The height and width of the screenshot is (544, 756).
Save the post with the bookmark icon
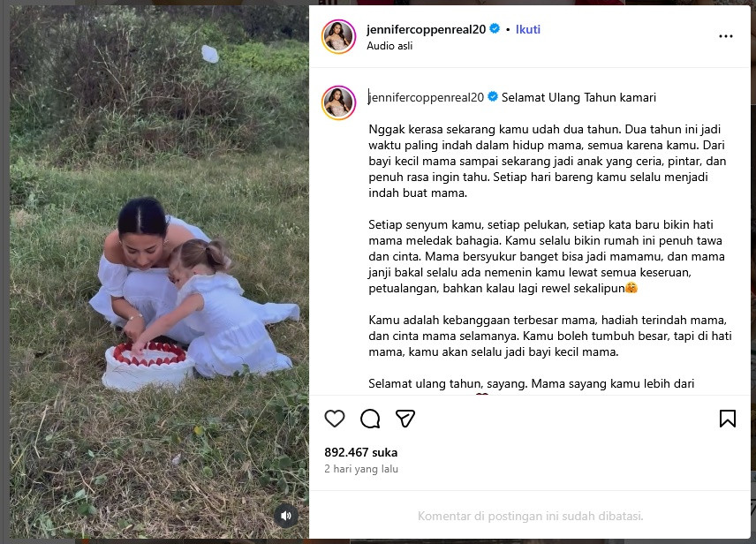[727, 418]
